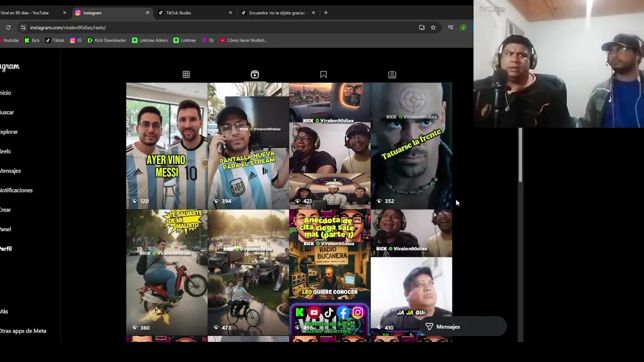The image size is (644, 362).
Task: Open the Más menu in sidebar
Action: tap(5, 312)
